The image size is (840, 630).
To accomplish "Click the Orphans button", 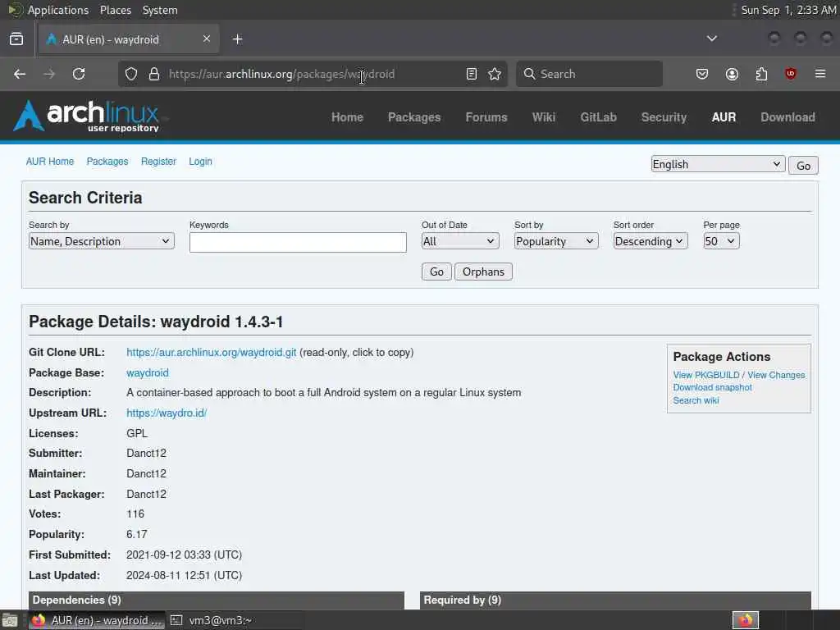I will [483, 272].
